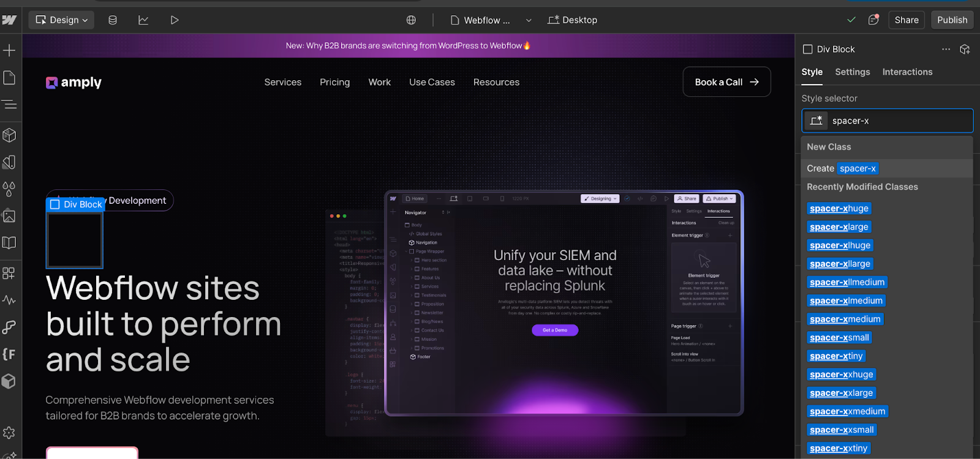Open the Design mode dropdown

pos(61,20)
